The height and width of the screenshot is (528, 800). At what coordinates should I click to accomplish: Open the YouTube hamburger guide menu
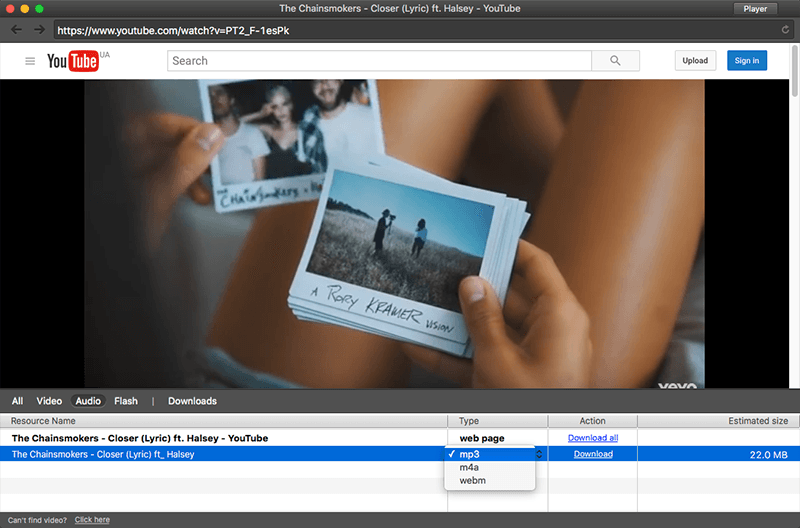(x=30, y=61)
